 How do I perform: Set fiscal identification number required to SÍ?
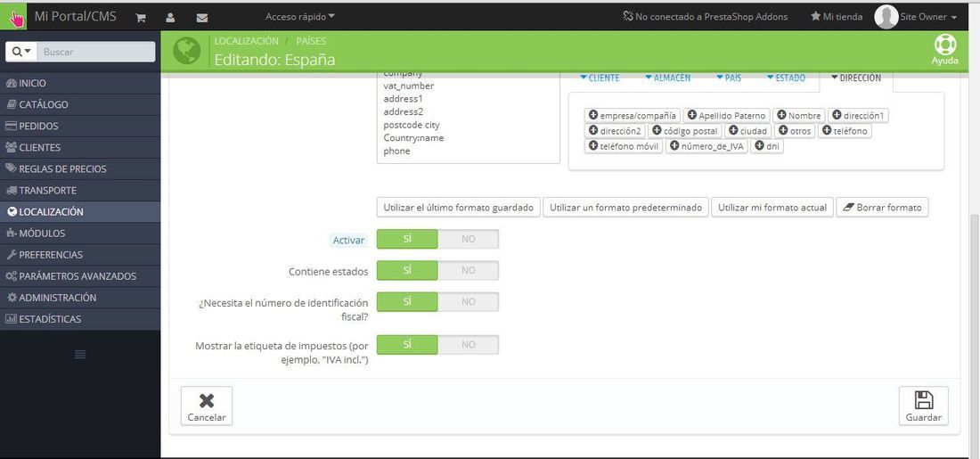[407, 301]
